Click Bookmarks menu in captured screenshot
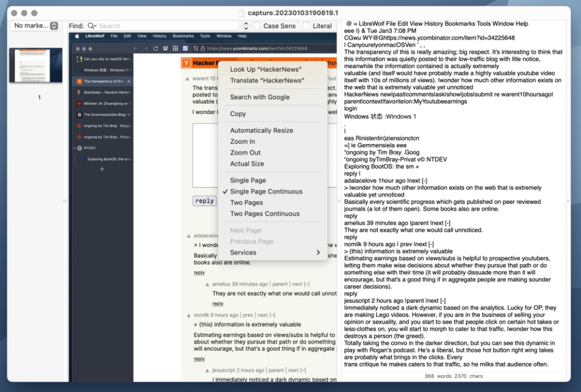 coord(183,37)
